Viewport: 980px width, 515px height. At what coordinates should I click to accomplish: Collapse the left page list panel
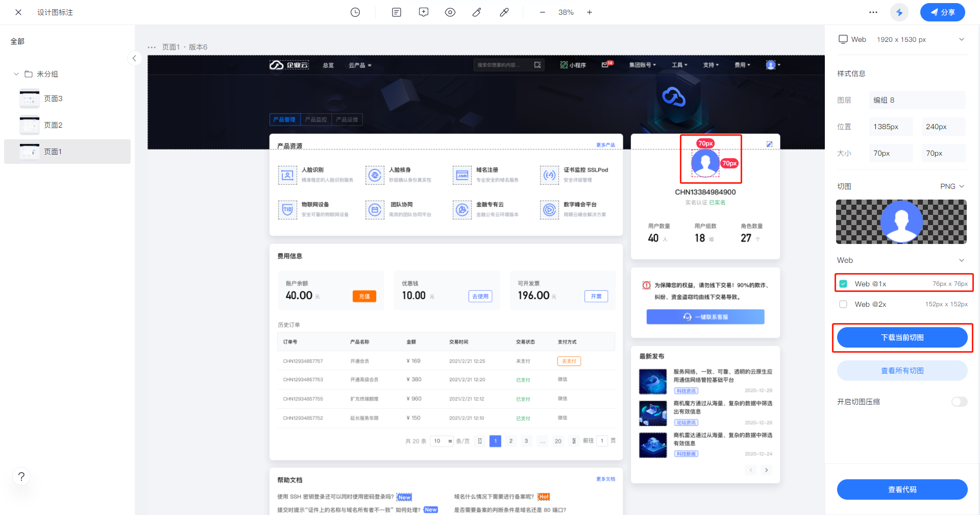pos(134,58)
